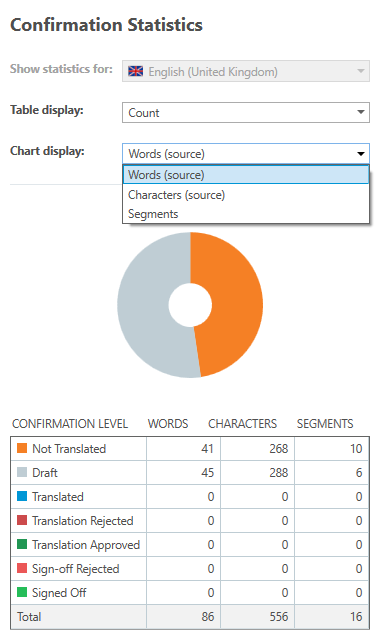
Task: Click the Signed Off green swatch
Action: coord(22,592)
